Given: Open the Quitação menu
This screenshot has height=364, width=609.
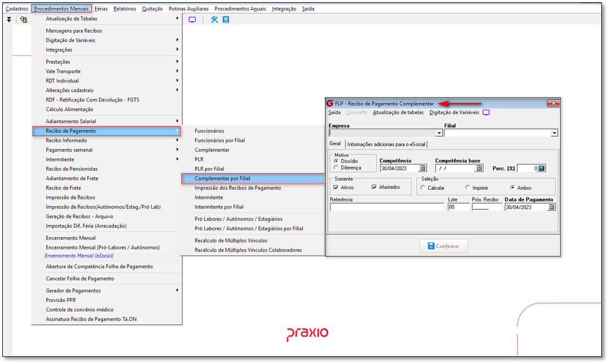Looking at the screenshot, I should [x=152, y=9].
